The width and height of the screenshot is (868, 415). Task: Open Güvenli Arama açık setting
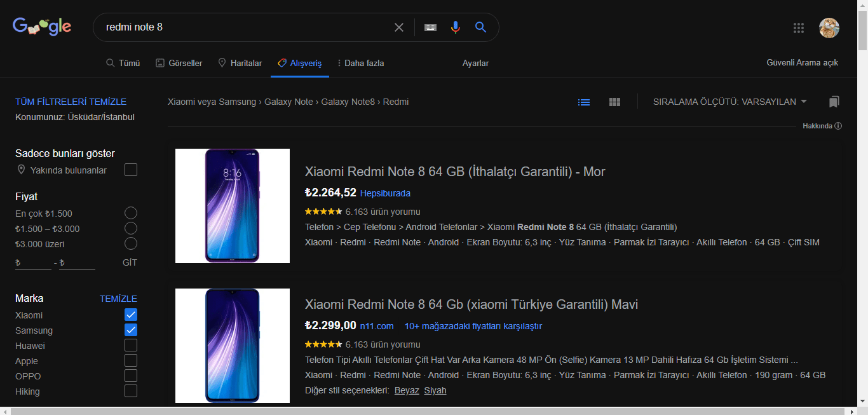click(x=803, y=62)
